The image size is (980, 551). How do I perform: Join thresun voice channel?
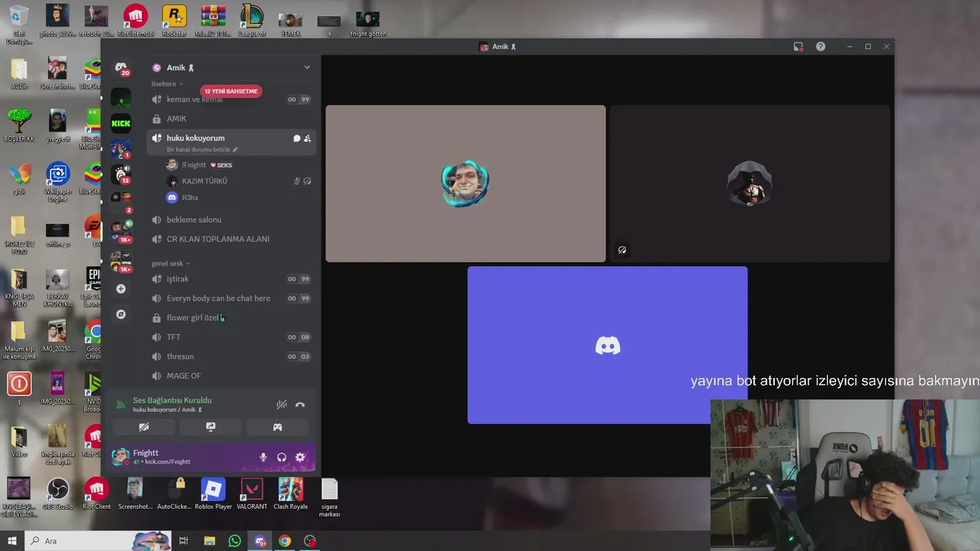pyautogui.click(x=231, y=357)
